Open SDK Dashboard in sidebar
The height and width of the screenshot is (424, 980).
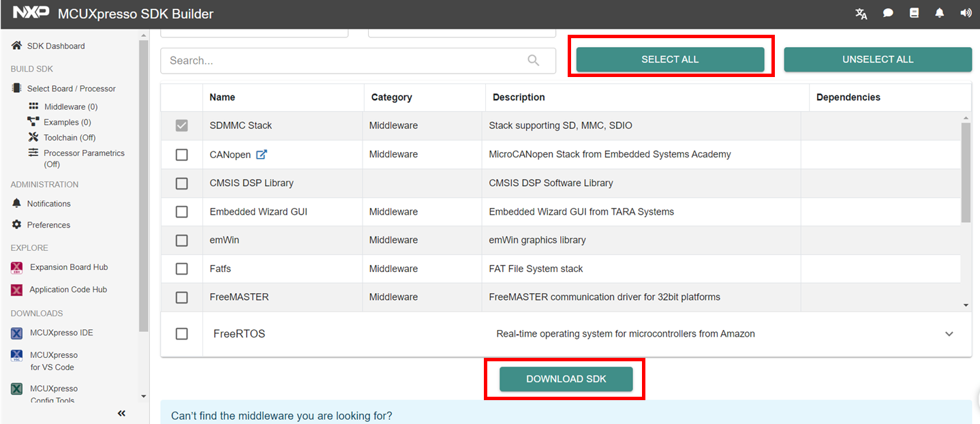point(56,46)
